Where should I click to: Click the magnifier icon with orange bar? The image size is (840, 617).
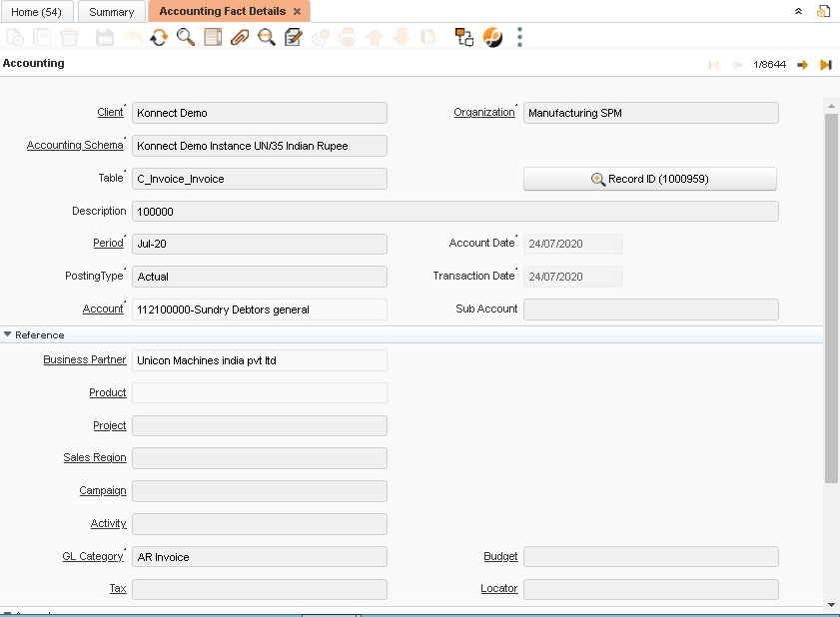tap(267, 38)
